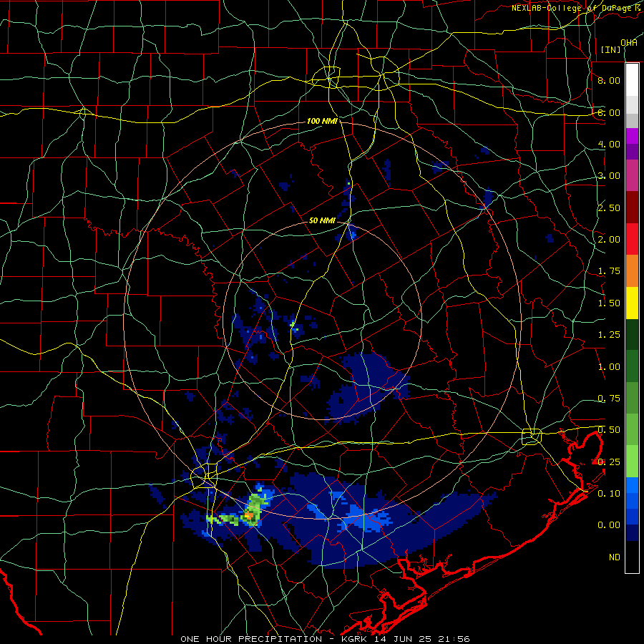644x644 pixels.
Task: Click the 2.00 legend label
Action: coord(609,240)
